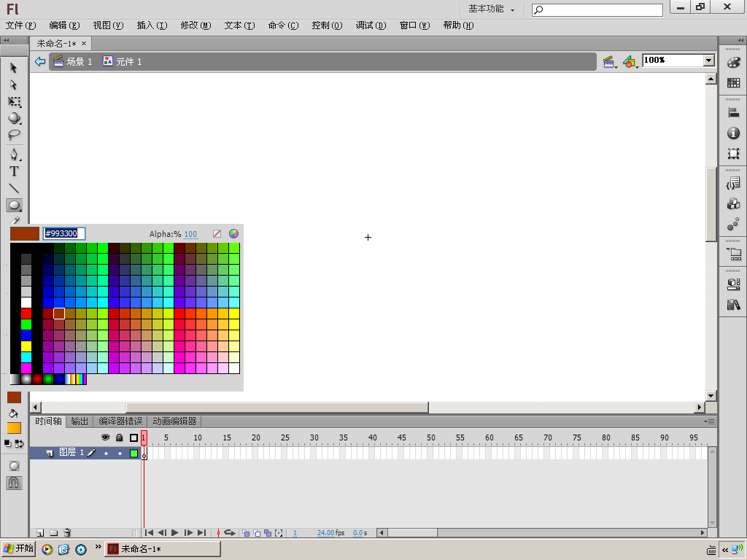Open the timeline panel options menu
The height and width of the screenshot is (560, 747).
pos(709,421)
